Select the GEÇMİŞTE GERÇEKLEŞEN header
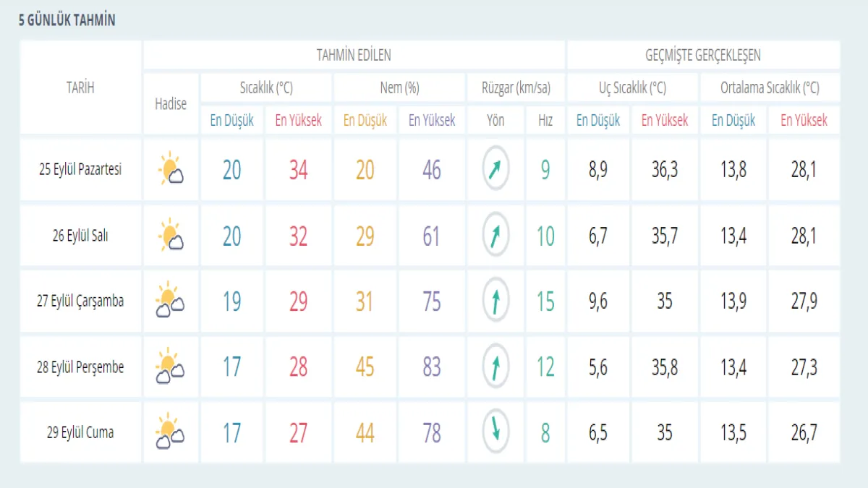 (702, 55)
